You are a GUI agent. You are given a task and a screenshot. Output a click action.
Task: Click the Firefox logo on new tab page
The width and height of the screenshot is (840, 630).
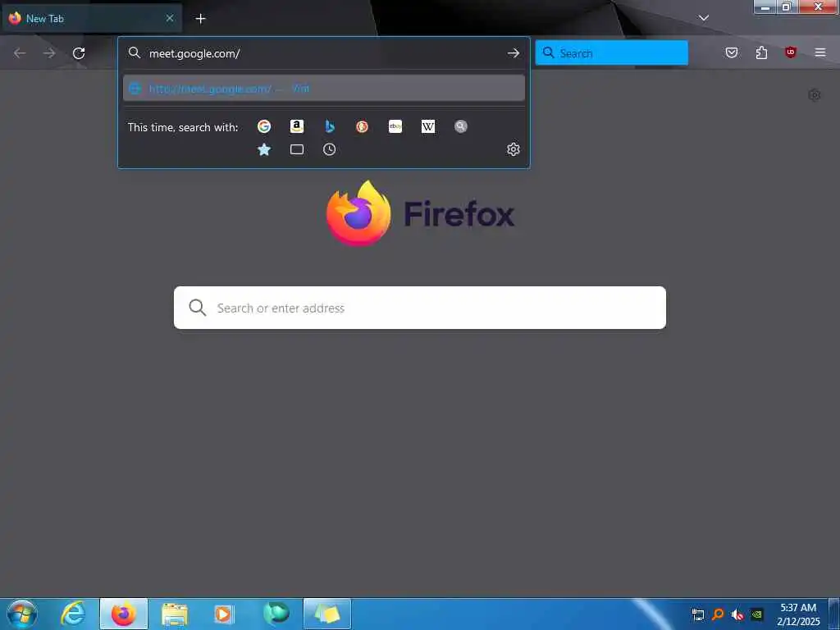point(421,213)
